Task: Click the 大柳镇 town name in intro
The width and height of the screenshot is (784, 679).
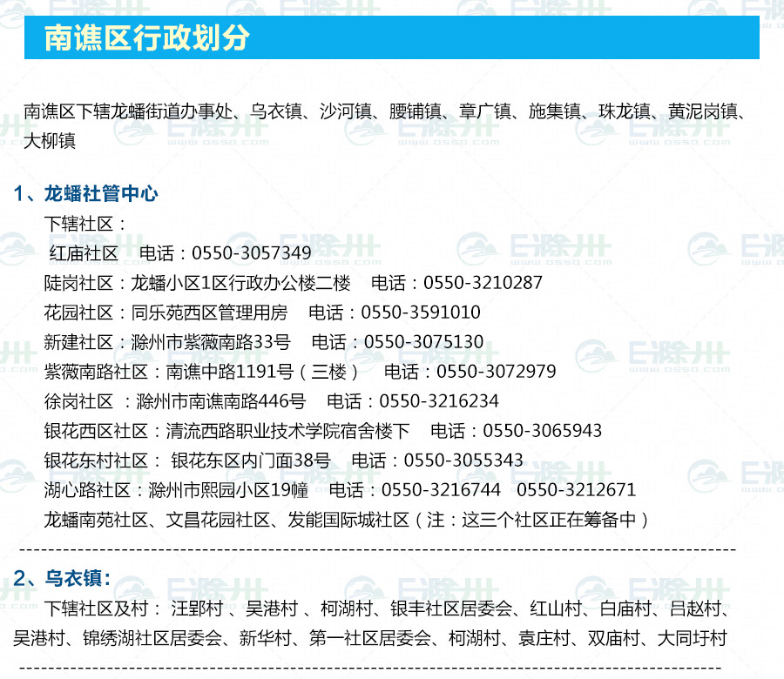Action: (x=50, y=141)
